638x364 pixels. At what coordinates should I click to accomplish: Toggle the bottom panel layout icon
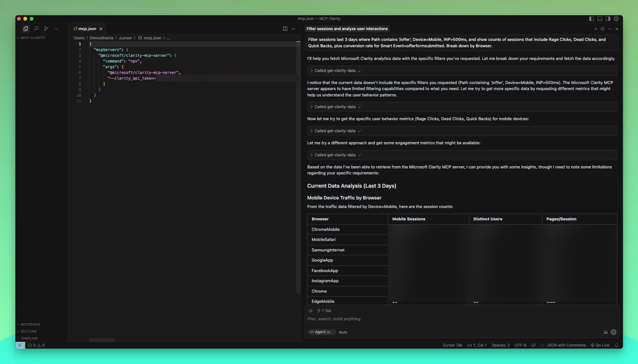click(600, 19)
